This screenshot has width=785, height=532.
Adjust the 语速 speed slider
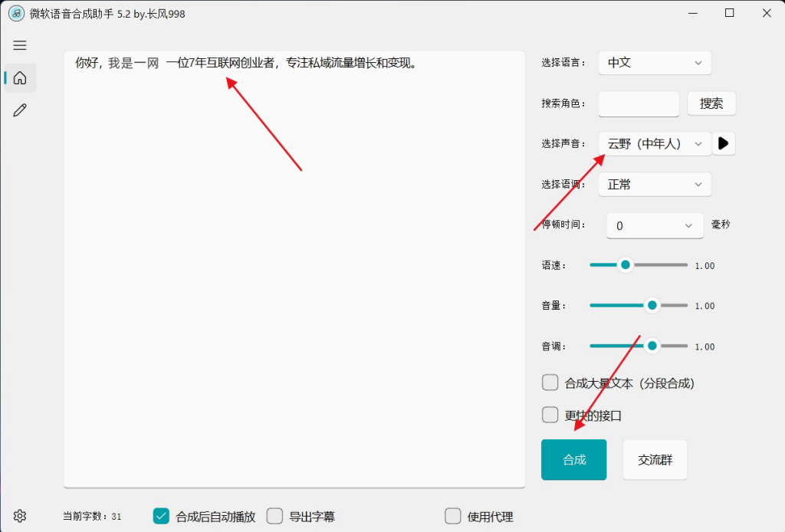625,264
